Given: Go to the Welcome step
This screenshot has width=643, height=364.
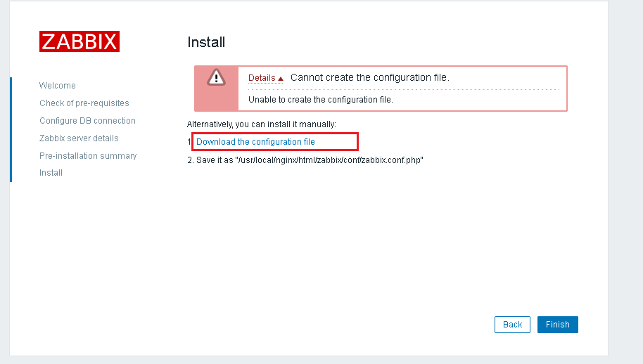Looking at the screenshot, I should (58, 86).
